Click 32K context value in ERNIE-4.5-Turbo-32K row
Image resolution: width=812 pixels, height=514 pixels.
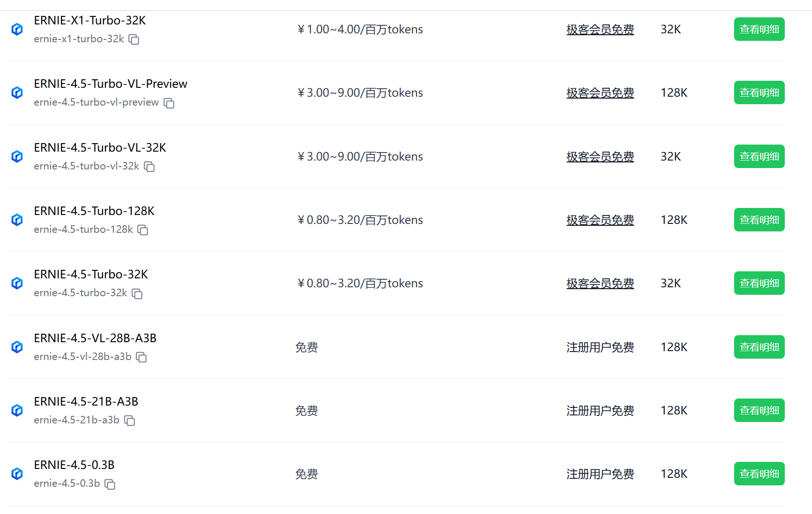coord(671,284)
